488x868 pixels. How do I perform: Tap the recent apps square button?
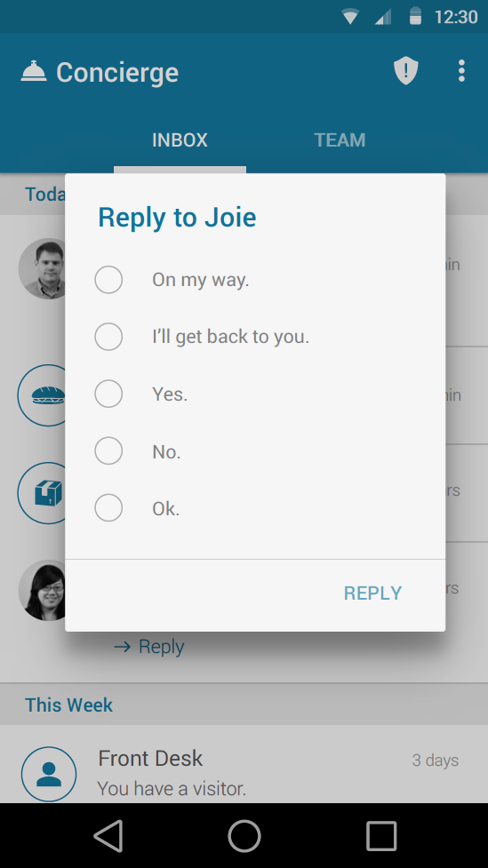tap(381, 835)
